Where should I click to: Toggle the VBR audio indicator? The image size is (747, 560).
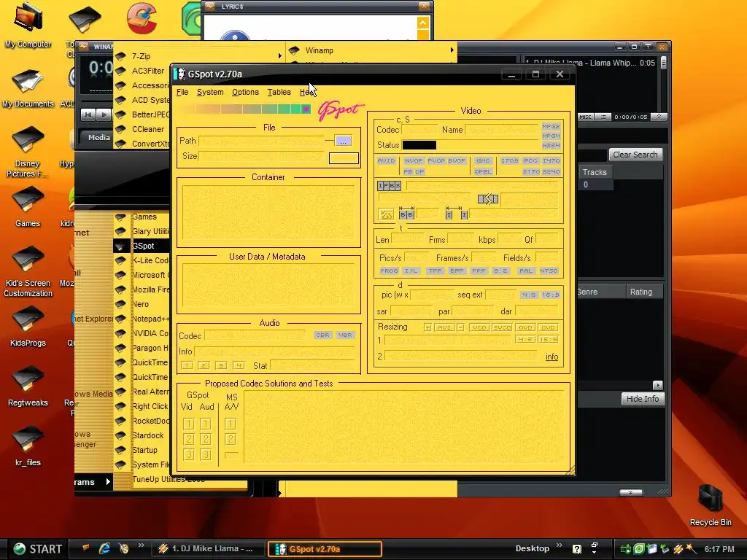pos(345,335)
